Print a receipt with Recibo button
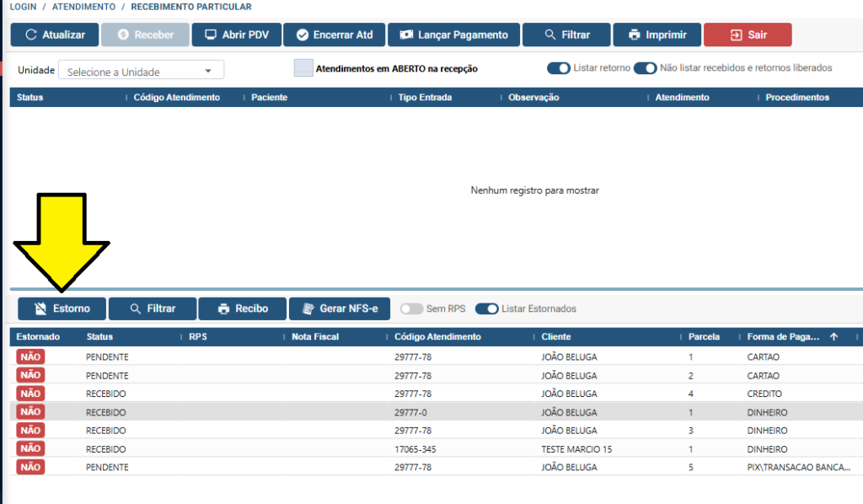 [242, 308]
